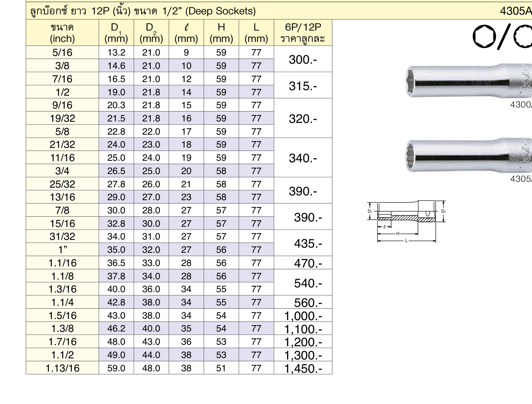Click the L (mm) column header
This screenshot has width=532, height=404.
256,33
